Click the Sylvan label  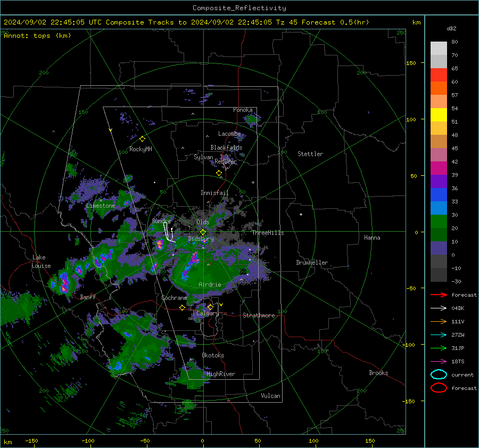tap(203, 157)
